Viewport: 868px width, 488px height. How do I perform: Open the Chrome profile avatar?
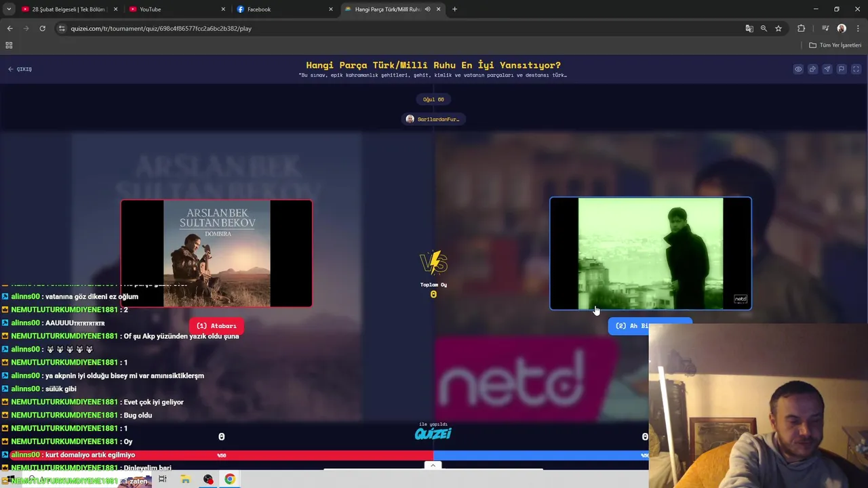coord(842,28)
